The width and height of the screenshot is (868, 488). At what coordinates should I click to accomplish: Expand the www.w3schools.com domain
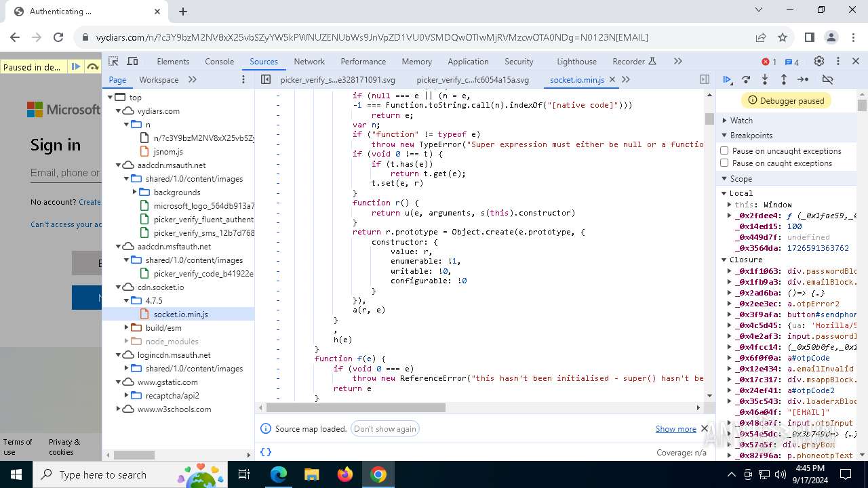point(119,409)
